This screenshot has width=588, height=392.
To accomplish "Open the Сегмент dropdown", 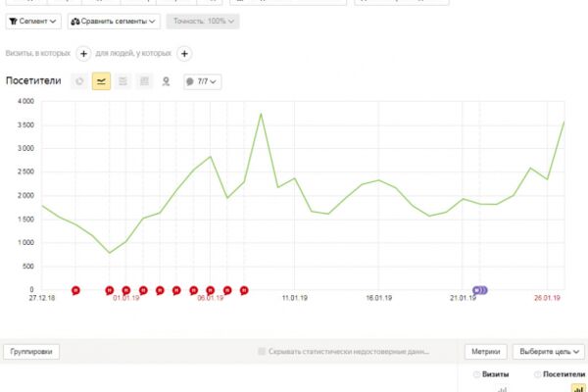I will point(33,22).
